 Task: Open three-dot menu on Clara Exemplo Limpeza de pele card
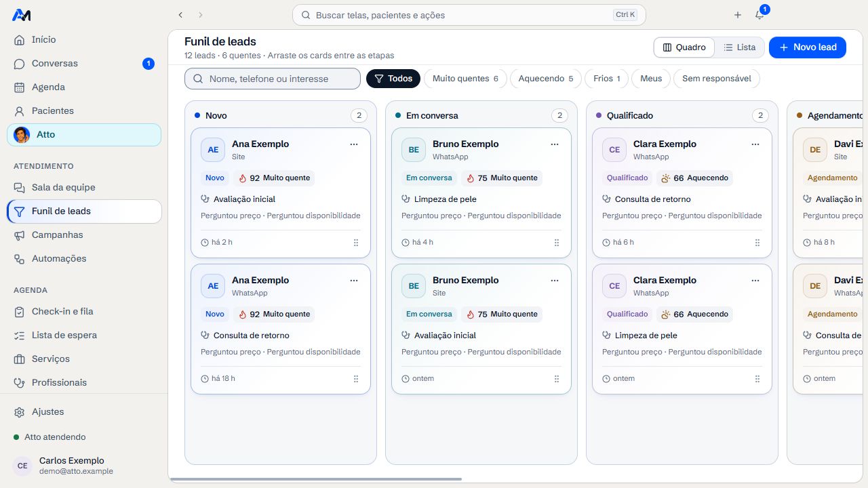click(755, 281)
